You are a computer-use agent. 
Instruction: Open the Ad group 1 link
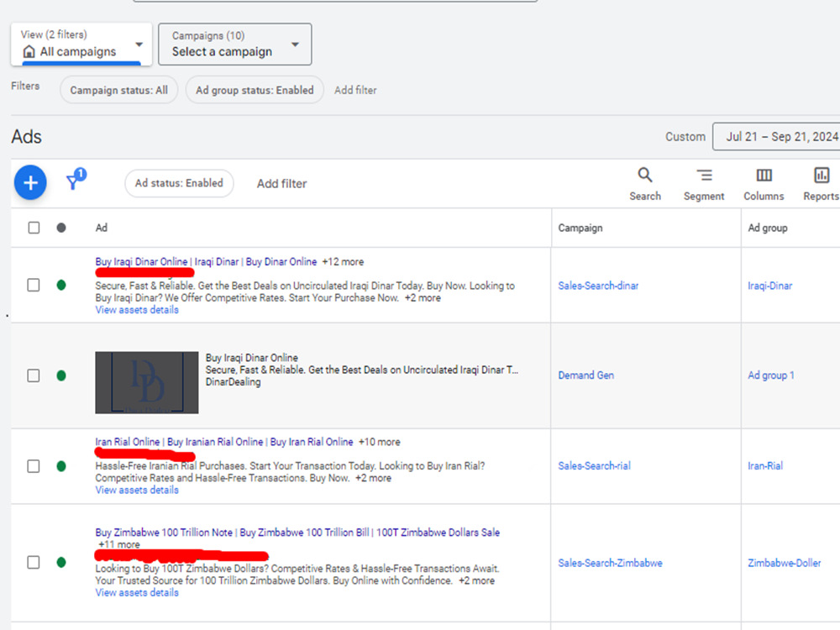pos(771,375)
